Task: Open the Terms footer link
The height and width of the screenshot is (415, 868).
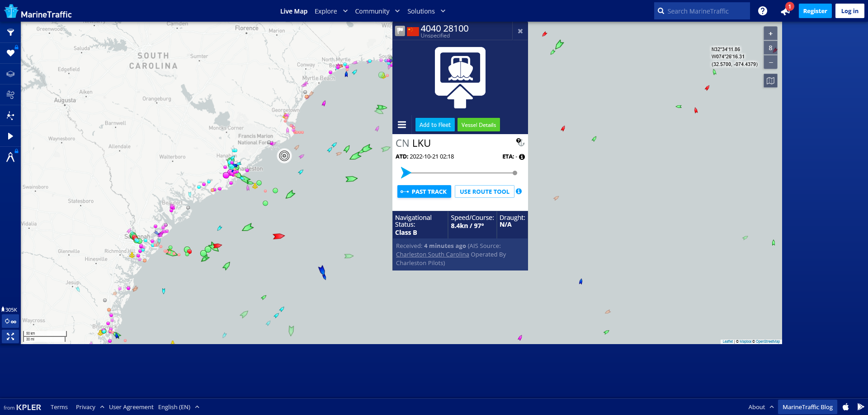Action: [59, 407]
